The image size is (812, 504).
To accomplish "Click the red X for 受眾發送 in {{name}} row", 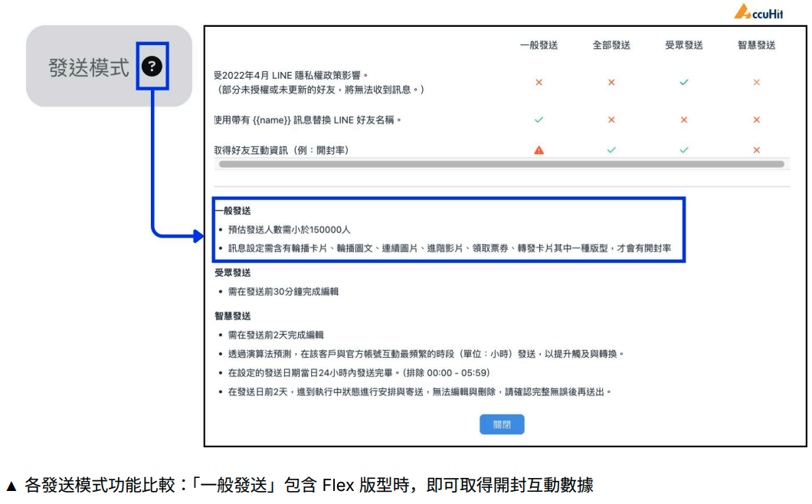I will click(684, 119).
